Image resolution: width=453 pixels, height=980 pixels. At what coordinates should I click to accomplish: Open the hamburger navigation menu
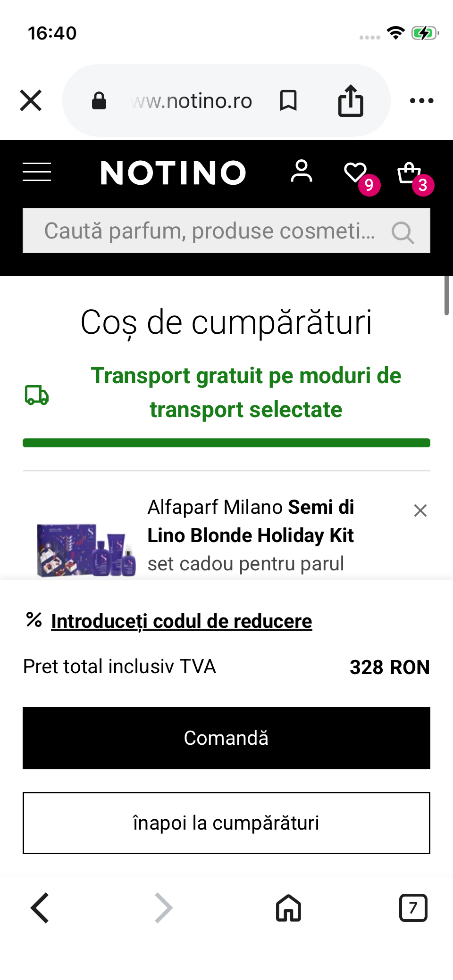tap(37, 172)
